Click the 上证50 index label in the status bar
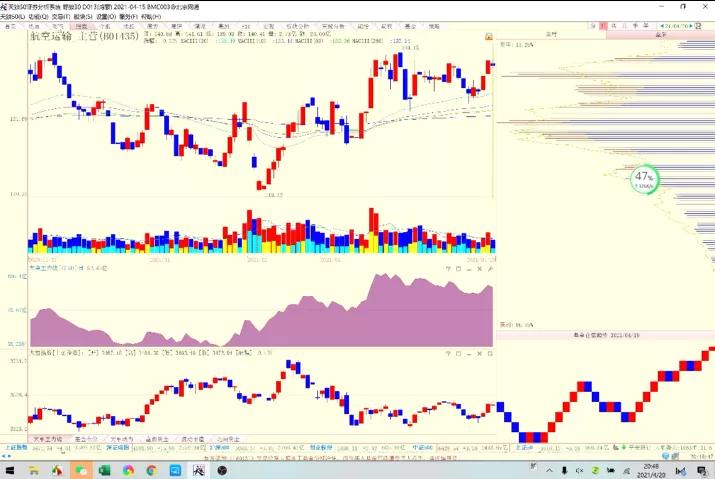Viewport: 715px width, 479px height. click(524, 448)
